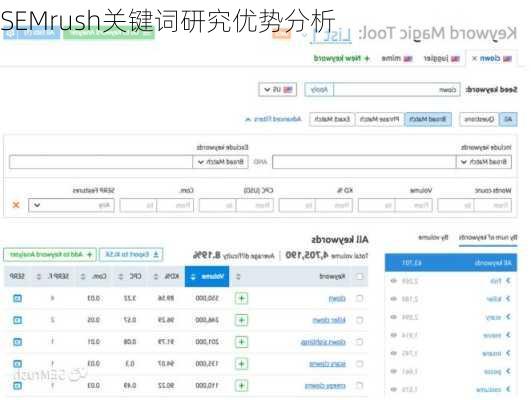Image resolution: width=531 pixels, height=400 pixels.
Task: Click Add to Keyword Analyzer button
Action: pos(50,255)
